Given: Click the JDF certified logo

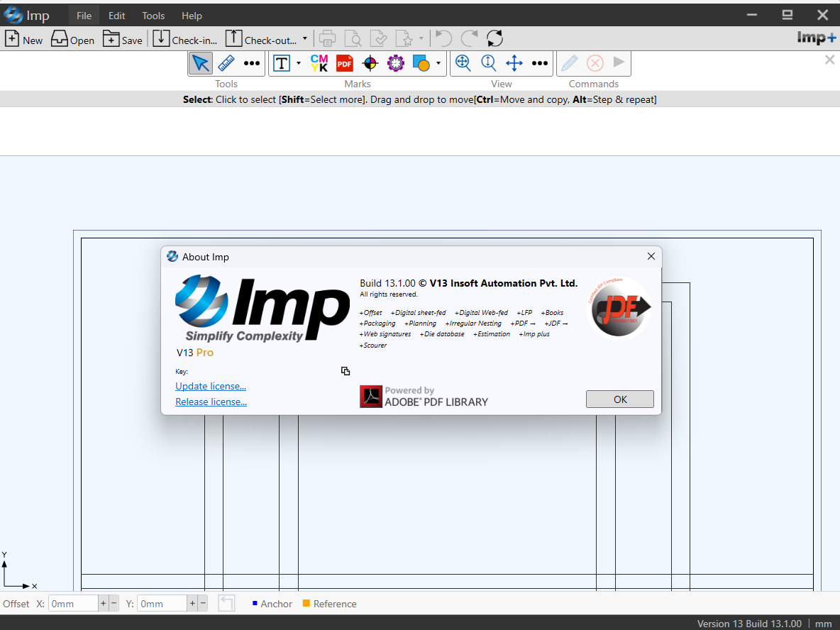Looking at the screenshot, I should (619, 309).
